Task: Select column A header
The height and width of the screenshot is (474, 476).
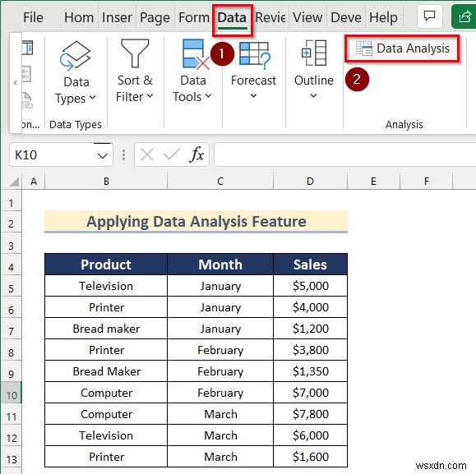Action: tap(34, 182)
